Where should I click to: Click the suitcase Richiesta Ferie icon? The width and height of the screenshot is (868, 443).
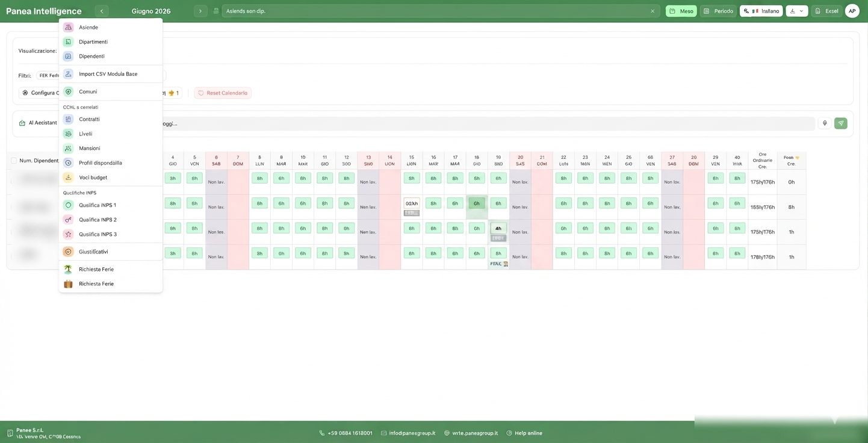coord(68,283)
